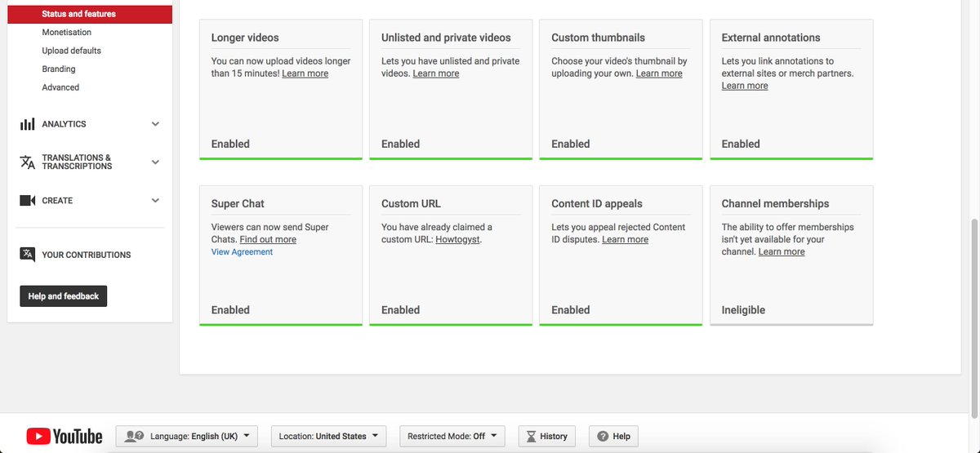This screenshot has width=980, height=453.
Task: Click Learn more under Custom thumbnails
Action: coord(659,73)
